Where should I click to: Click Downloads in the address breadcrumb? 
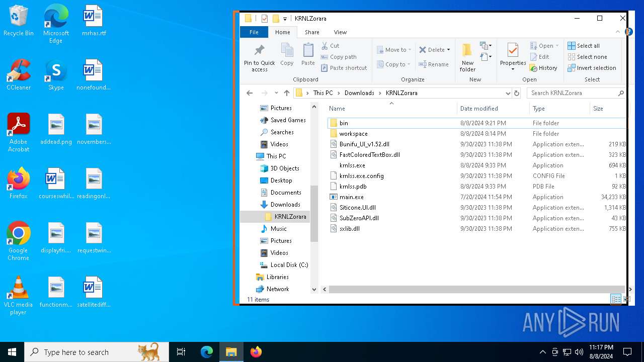coord(359,93)
